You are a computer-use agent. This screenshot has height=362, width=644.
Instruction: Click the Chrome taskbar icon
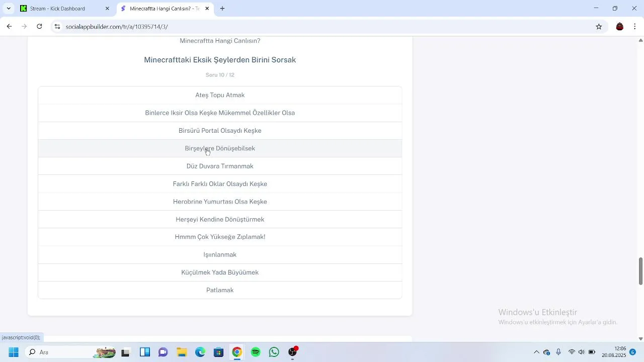[x=237, y=352]
